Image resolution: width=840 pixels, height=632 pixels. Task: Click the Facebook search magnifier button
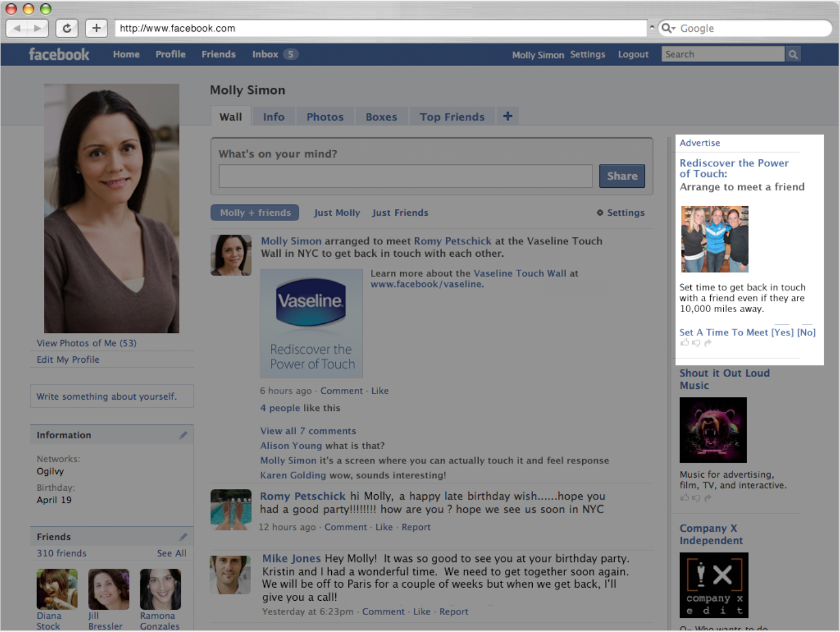tap(793, 54)
